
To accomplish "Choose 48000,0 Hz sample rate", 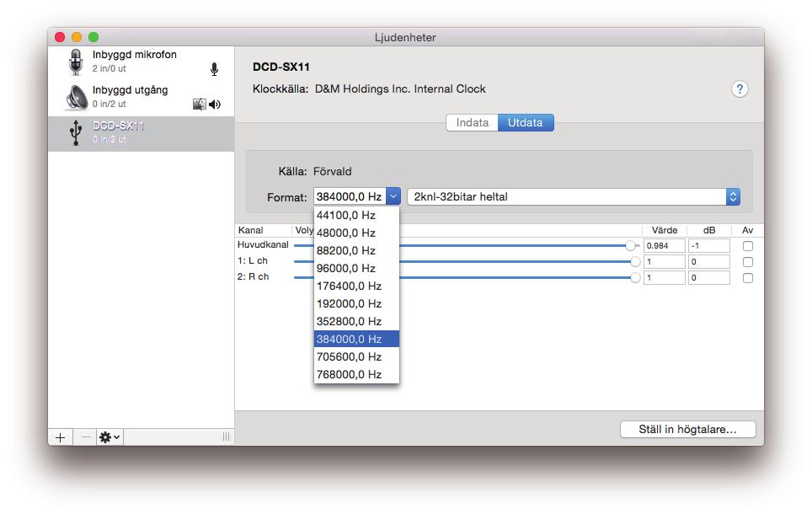I will click(x=356, y=233).
